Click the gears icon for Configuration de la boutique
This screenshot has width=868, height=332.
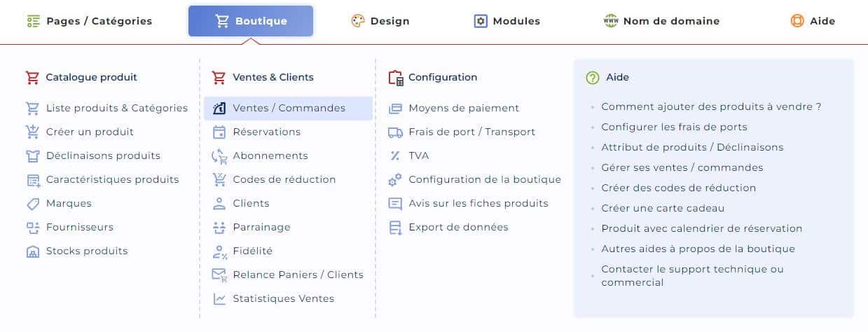[395, 179]
